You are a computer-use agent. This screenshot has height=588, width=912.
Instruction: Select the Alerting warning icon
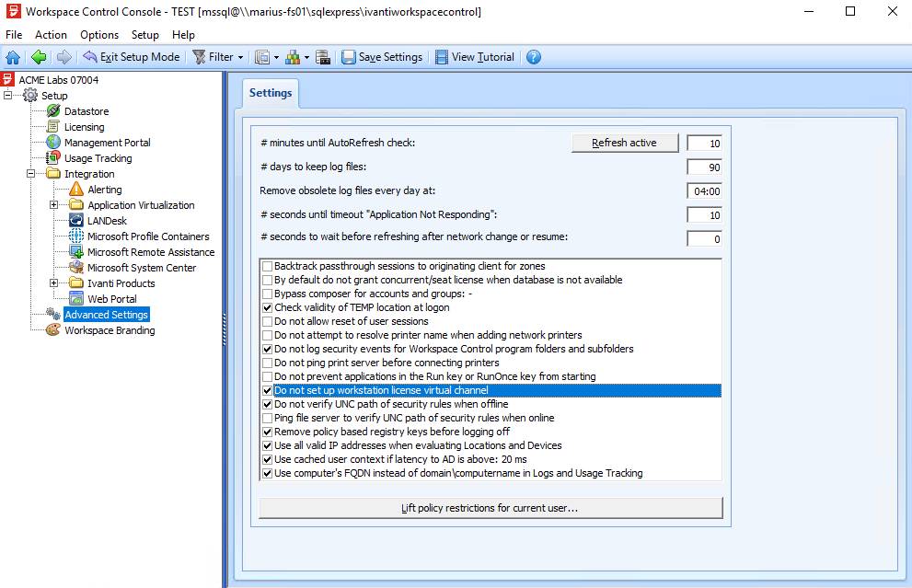point(76,189)
